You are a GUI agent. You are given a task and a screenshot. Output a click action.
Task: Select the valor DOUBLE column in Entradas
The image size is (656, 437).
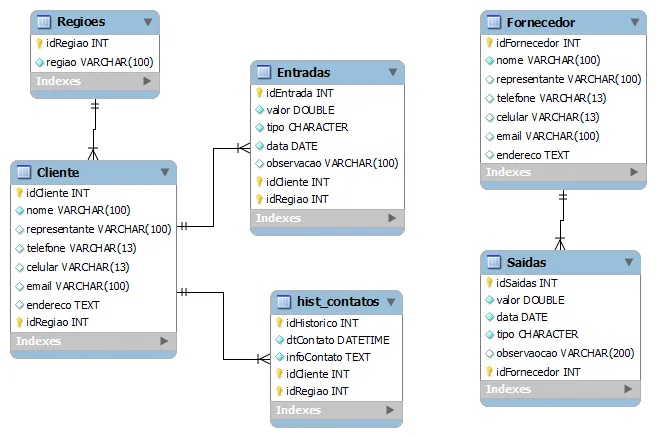(300, 110)
